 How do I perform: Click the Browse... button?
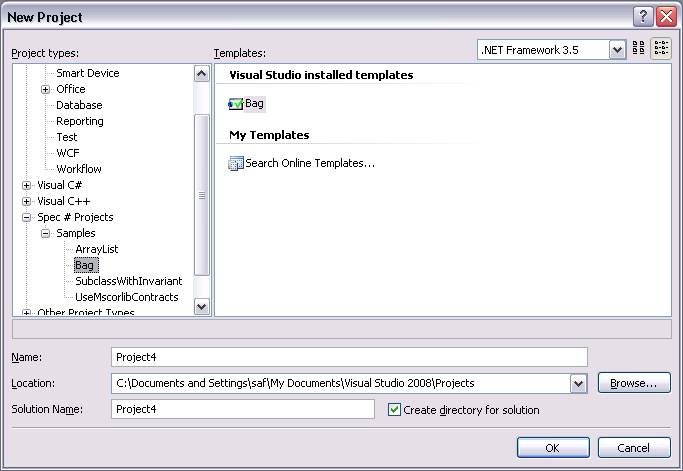click(x=634, y=383)
